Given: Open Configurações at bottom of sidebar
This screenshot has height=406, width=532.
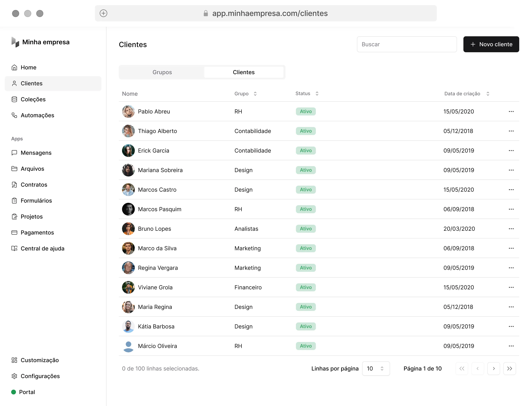Looking at the screenshot, I should (40, 376).
